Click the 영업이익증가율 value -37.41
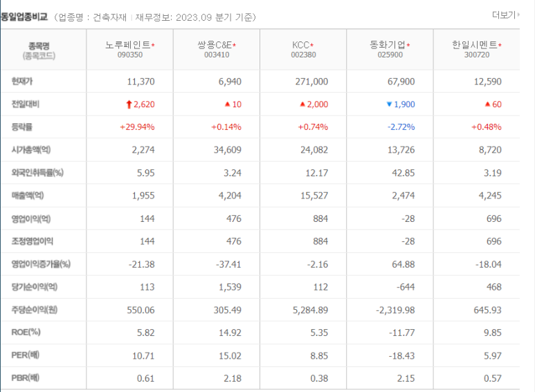The height and width of the screenshot is (392, 535). click(x=228, y=265)
